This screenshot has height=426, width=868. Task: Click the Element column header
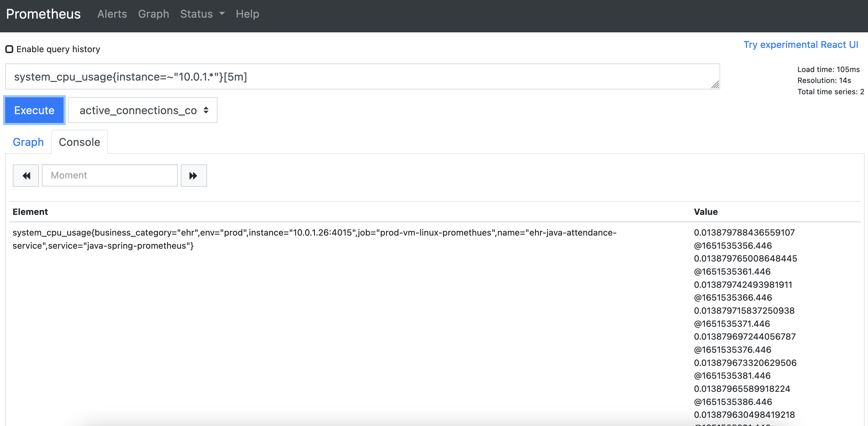coord(30,212)
